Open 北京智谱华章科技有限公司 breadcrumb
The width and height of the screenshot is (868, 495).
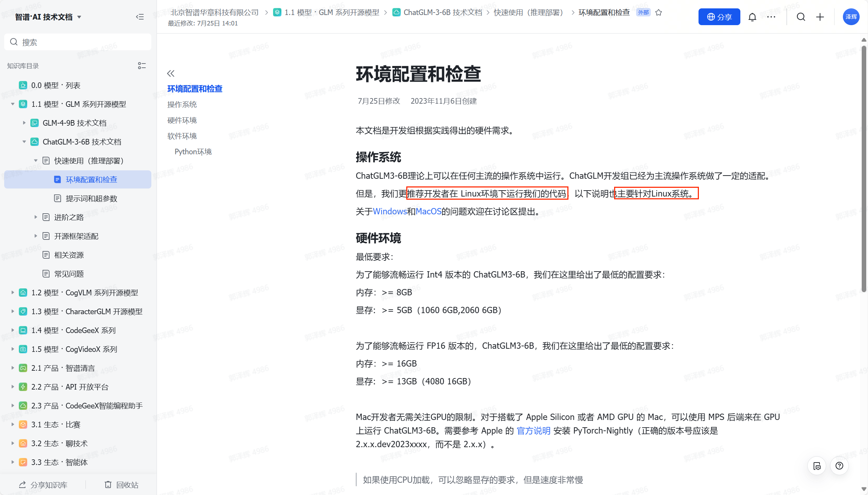tap(214, 12)
